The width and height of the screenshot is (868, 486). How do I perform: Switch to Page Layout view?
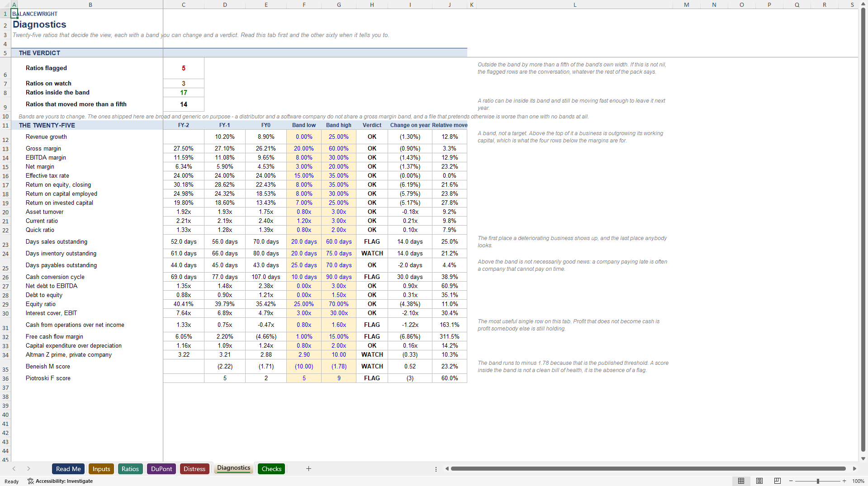click(759, 481)
